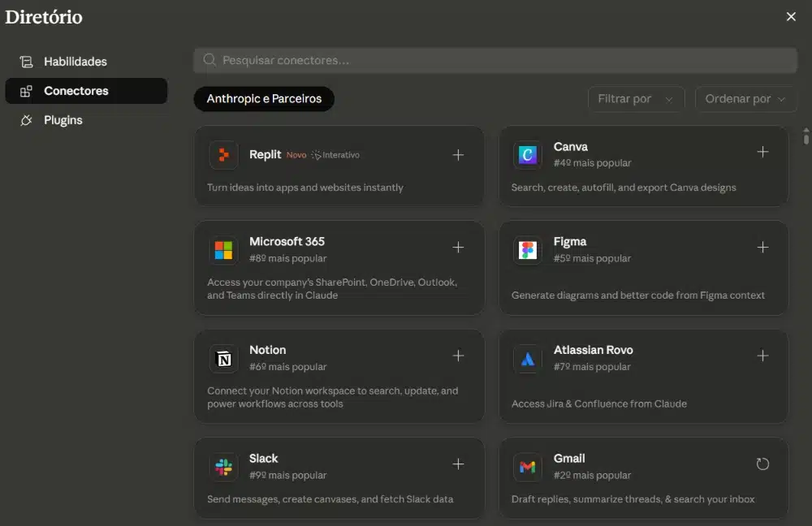Click '#8º mais popular' under Microsoft 365
812x526 pixels.
(x=288, y=258)
